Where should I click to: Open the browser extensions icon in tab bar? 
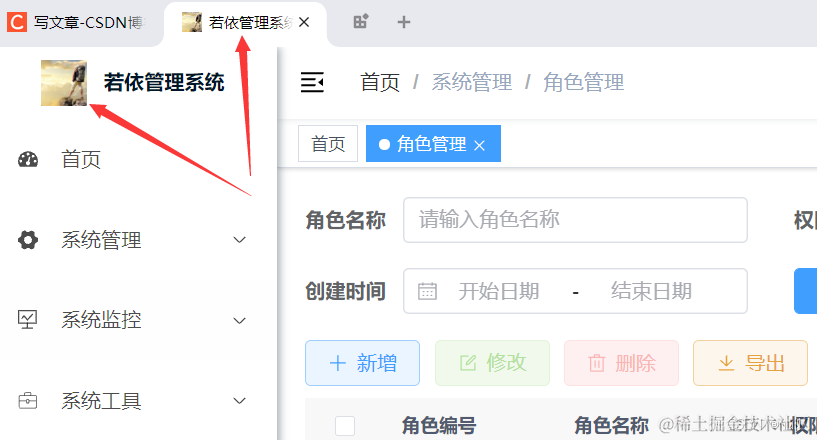point(361,22)
